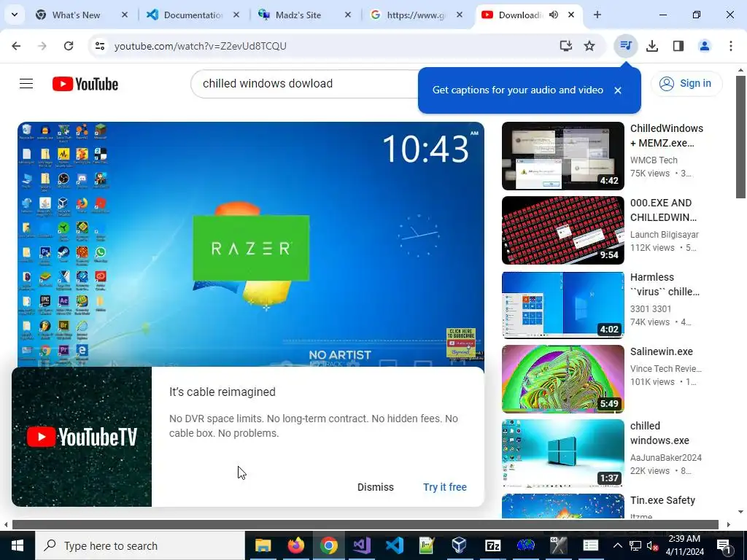Close the captions tooltip
Viewport: 747px width, 560px height.
click(618, 90)
